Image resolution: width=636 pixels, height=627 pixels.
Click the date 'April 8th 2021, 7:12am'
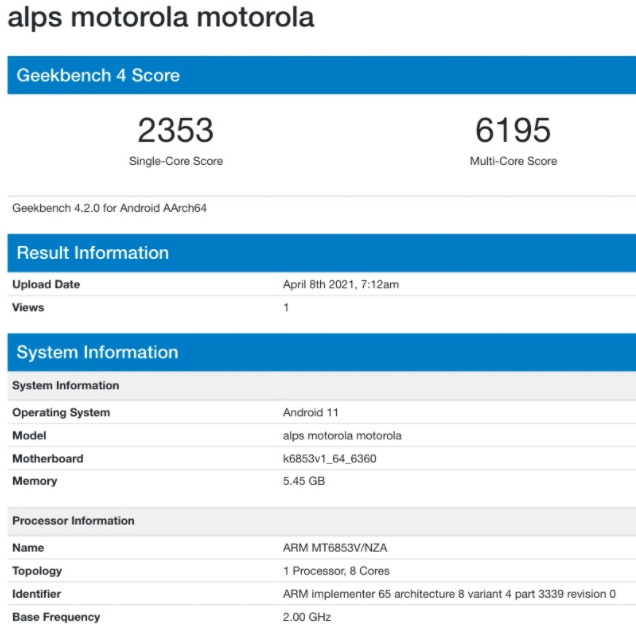coord(341,284)
